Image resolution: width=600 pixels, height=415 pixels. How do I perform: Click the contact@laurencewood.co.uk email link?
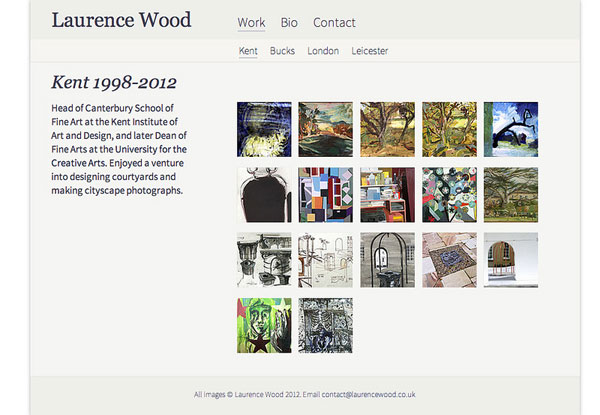tap(368, 394)
